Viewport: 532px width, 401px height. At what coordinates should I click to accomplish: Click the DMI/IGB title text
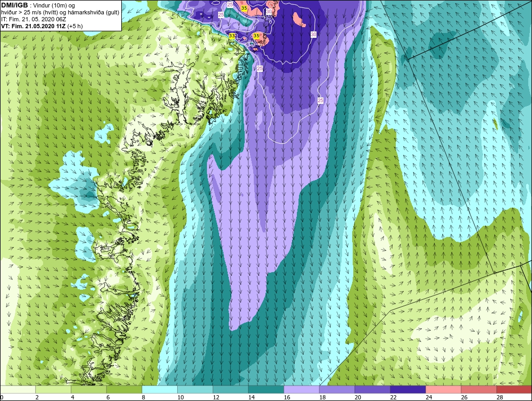[x=14, y=5]
